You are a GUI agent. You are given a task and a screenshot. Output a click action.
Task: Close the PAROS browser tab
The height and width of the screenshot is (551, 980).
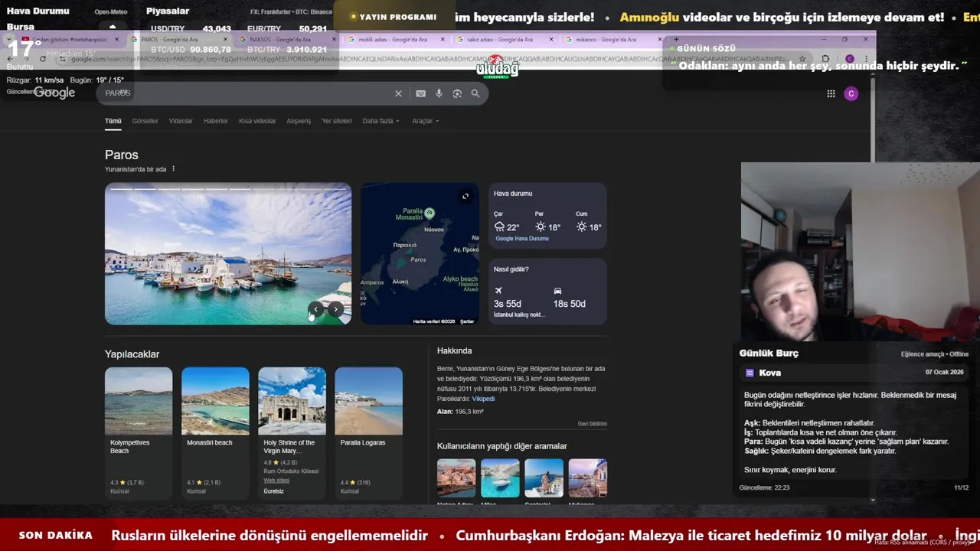pyautogui.click(x=225, y=39)
